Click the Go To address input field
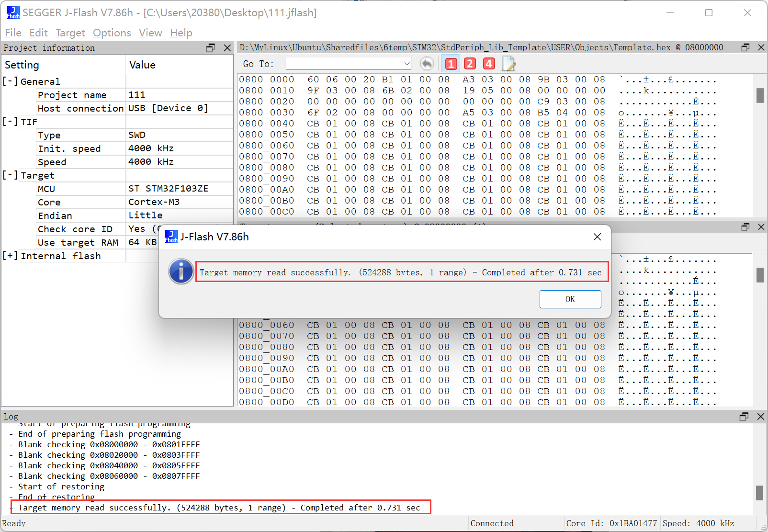Screen dimensions: 768x532 click(344, 64)
